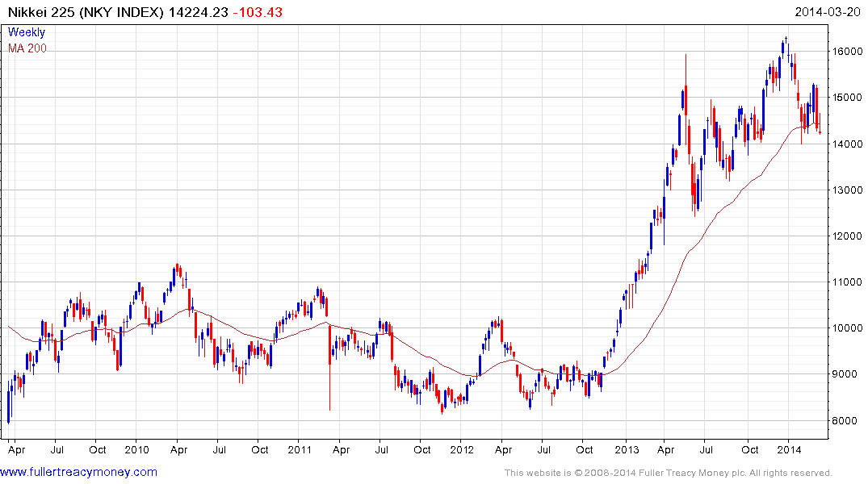Click the 15000 price axis label
The image size is (868, 484).
(x=847, y=98)
